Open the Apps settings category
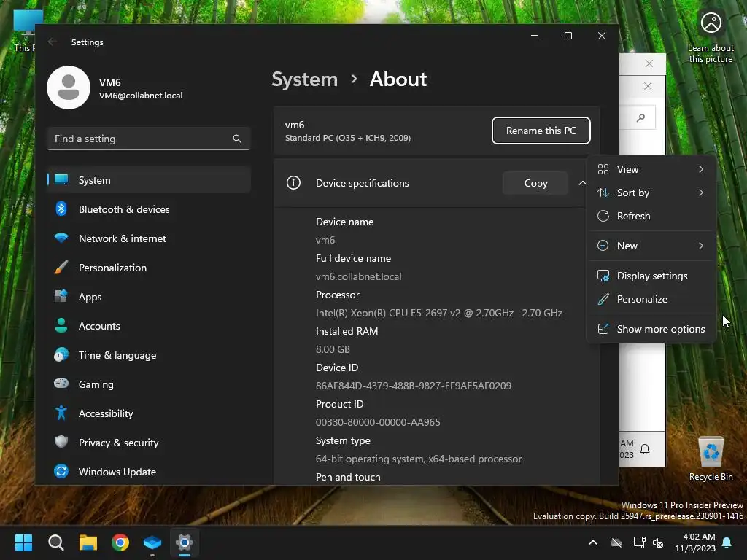Viewport: 747px width, 560px height. (x=149, y=297)
